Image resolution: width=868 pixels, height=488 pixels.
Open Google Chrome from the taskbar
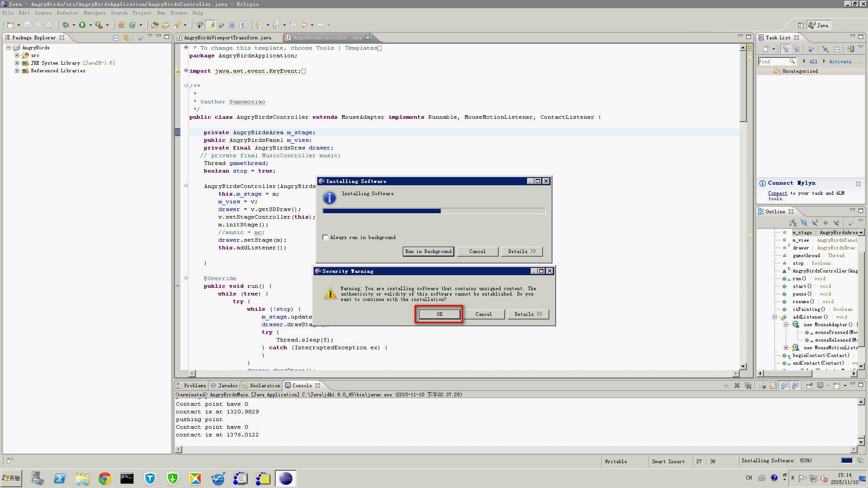105,479
